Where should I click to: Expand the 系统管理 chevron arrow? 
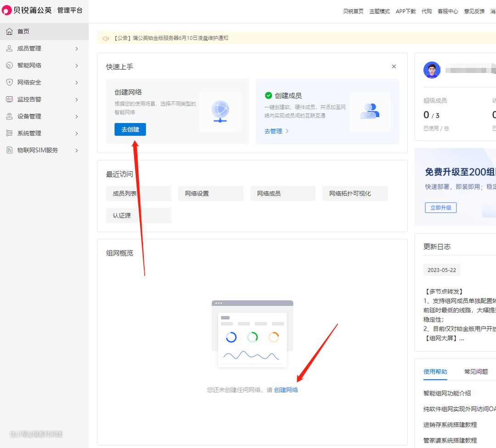(x=77, y=134)
